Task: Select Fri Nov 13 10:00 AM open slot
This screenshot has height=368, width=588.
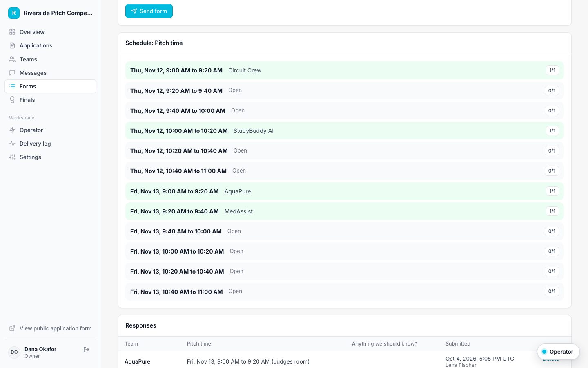Action: [x=345, y=251]
